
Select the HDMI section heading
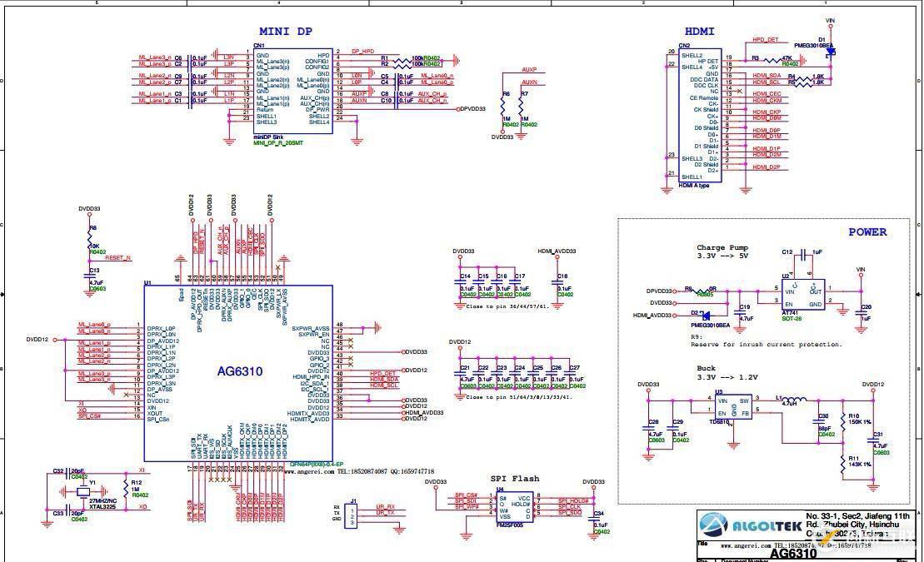[701, 31]
